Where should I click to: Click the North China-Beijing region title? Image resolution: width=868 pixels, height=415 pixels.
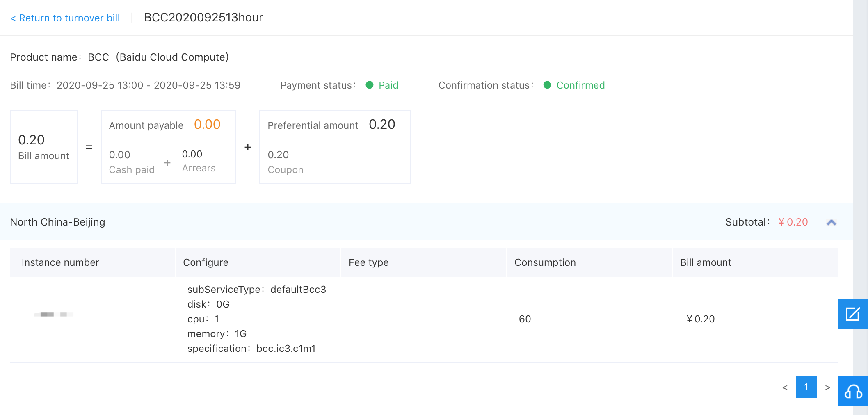click(57, 222)
